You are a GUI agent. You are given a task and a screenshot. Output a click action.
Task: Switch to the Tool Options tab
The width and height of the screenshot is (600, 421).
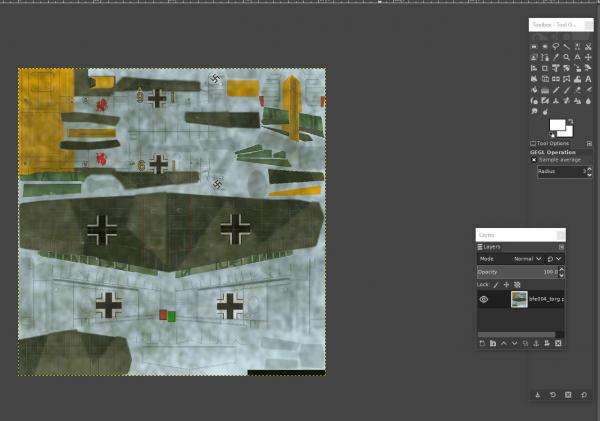tap(550, 144)
